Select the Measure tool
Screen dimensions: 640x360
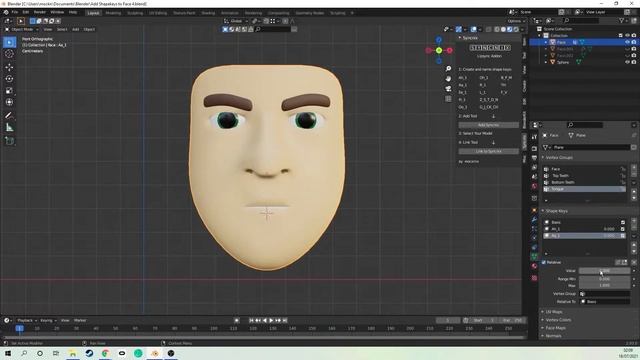click(9, 128)
